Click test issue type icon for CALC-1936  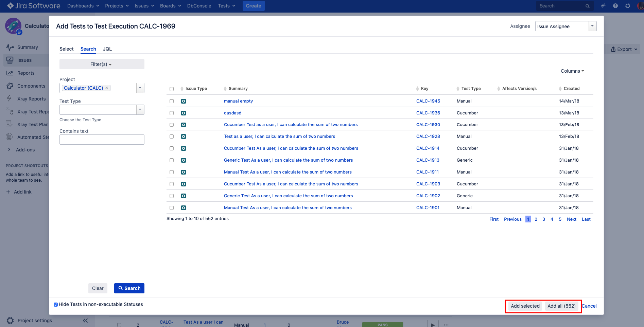[184, 113]
